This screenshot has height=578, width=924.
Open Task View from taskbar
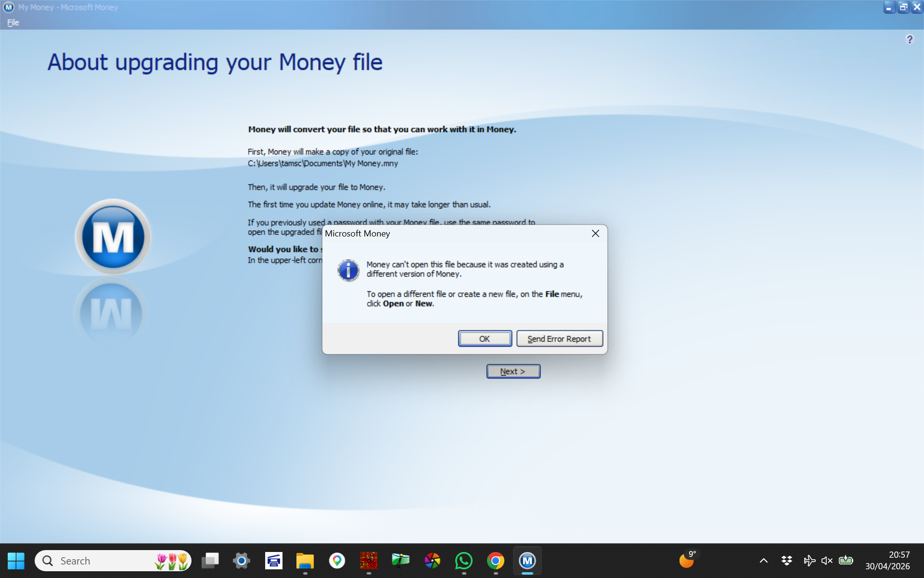point(210,561)
